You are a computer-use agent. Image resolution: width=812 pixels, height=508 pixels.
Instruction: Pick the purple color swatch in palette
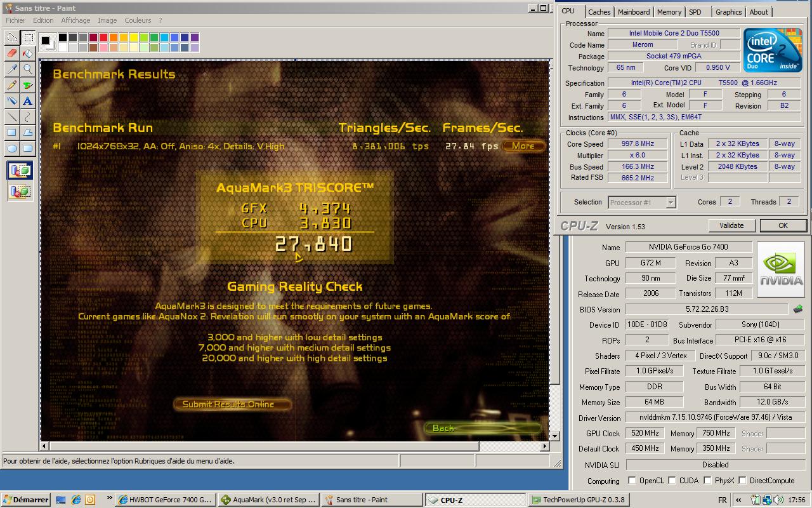[x=195, y=38]
